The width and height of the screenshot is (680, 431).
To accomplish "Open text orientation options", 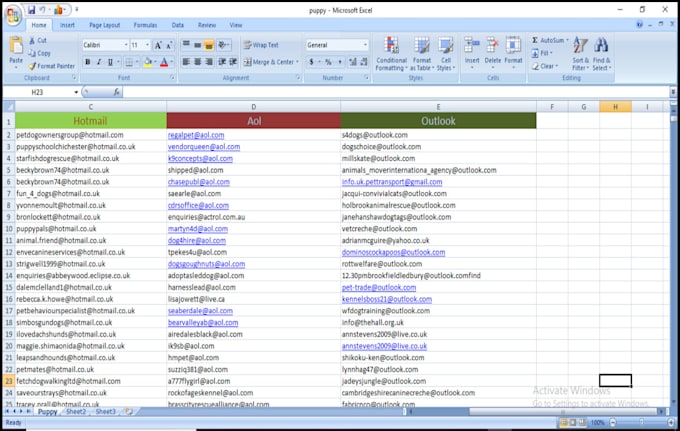I will [x=223, y=44].
